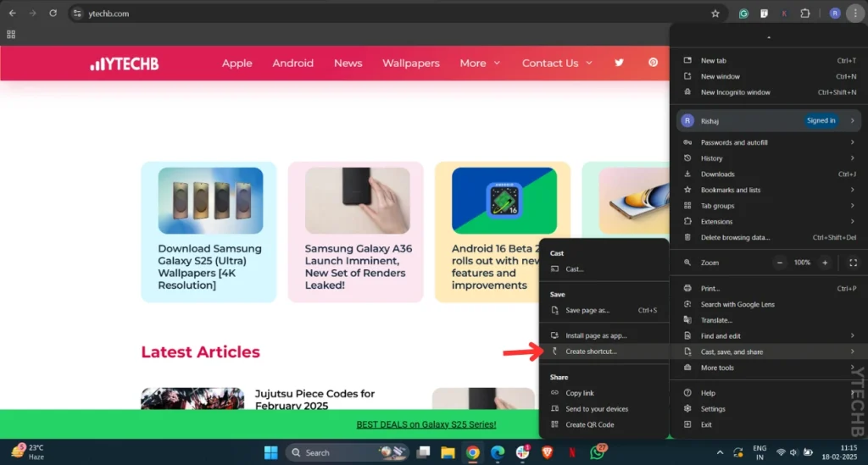Increase zoom with plus button
This screenshot has height=465, width=868.
[x=825, y=263]
